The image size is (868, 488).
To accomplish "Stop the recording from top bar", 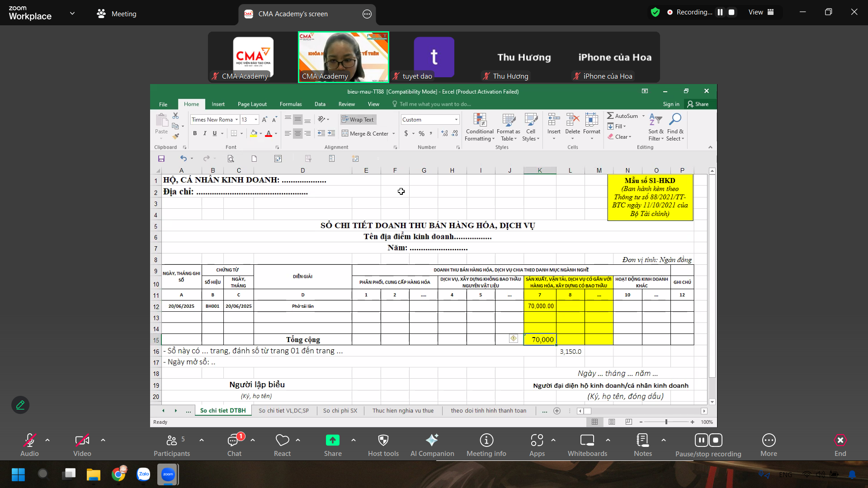I will (x=731, y=12).
